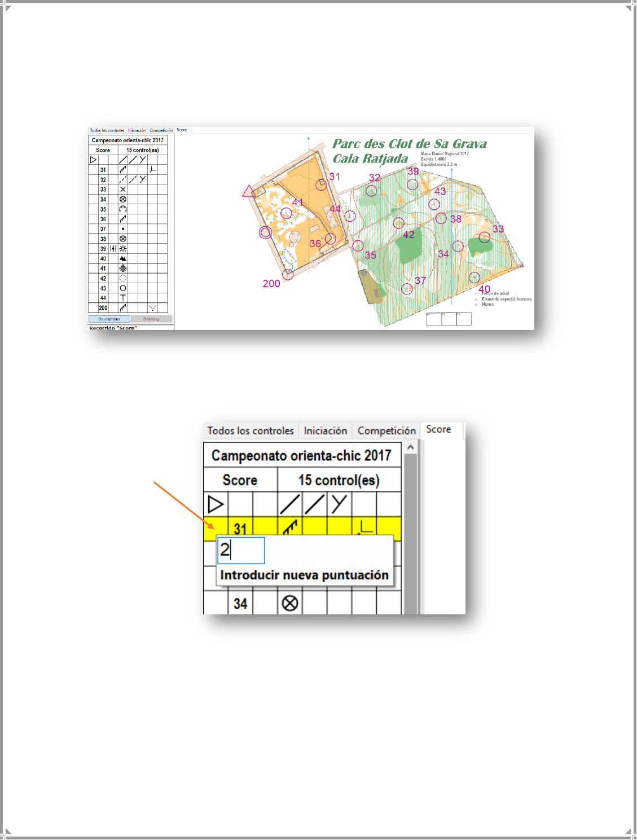
Task: Click the control 33 cross symbol in descriptions table
Action: click(x=123, y=190)
